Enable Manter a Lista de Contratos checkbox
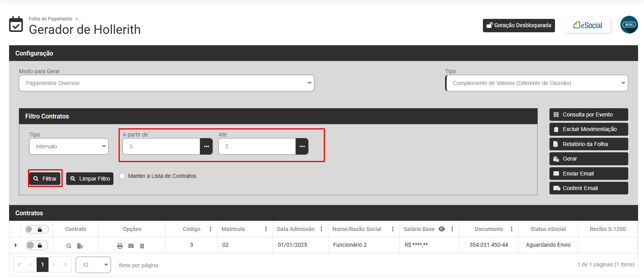This screenshot has width=644, height=279. (122, 176)
